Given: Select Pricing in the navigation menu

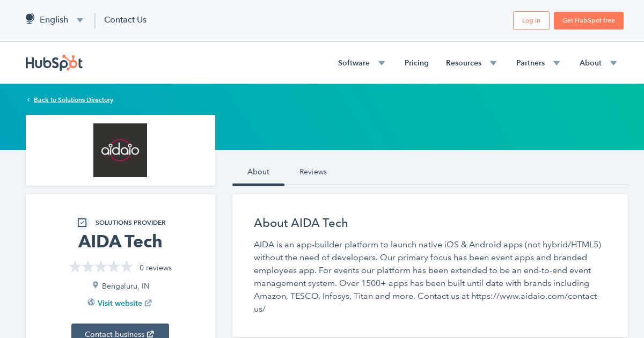Looking at the screenshot, I should click(416, 63).
